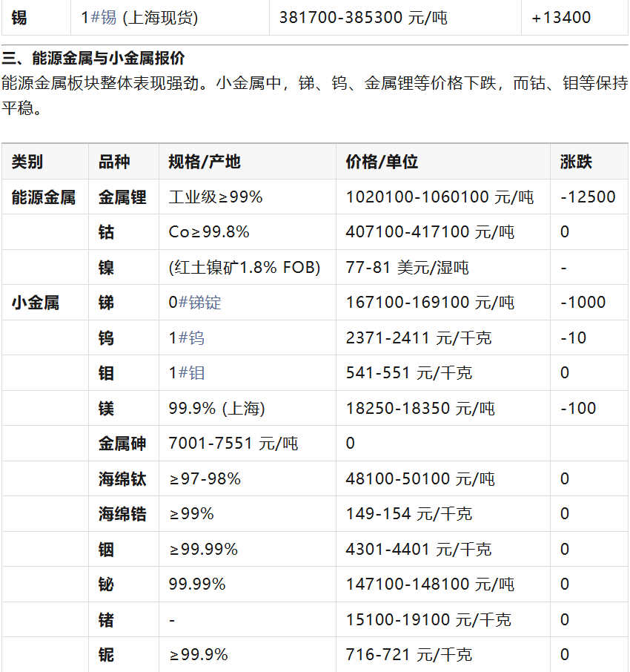Viewport: 630px width, 672px height.
Task: Click the 1#钨 tungsten link
Action: [190, 338]
